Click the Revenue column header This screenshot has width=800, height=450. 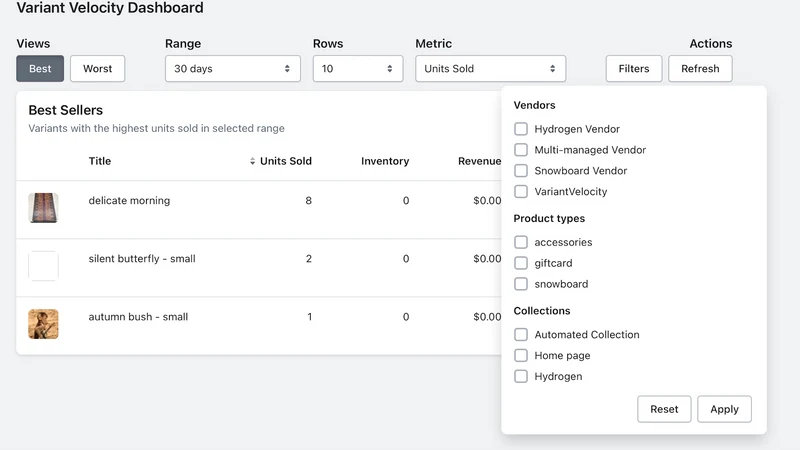[480, 161]
